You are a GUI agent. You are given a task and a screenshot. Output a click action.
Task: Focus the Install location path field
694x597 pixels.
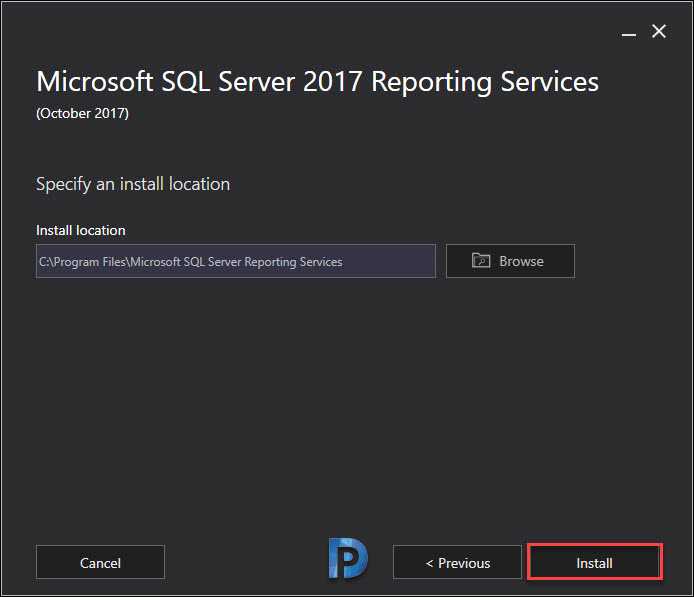236,261
